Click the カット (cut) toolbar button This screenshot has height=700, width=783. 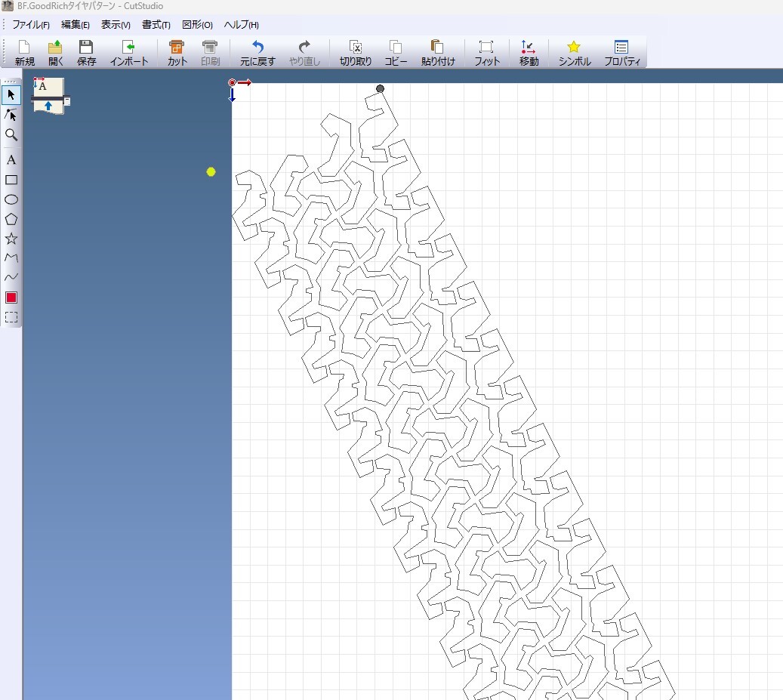tap(177, 53)
